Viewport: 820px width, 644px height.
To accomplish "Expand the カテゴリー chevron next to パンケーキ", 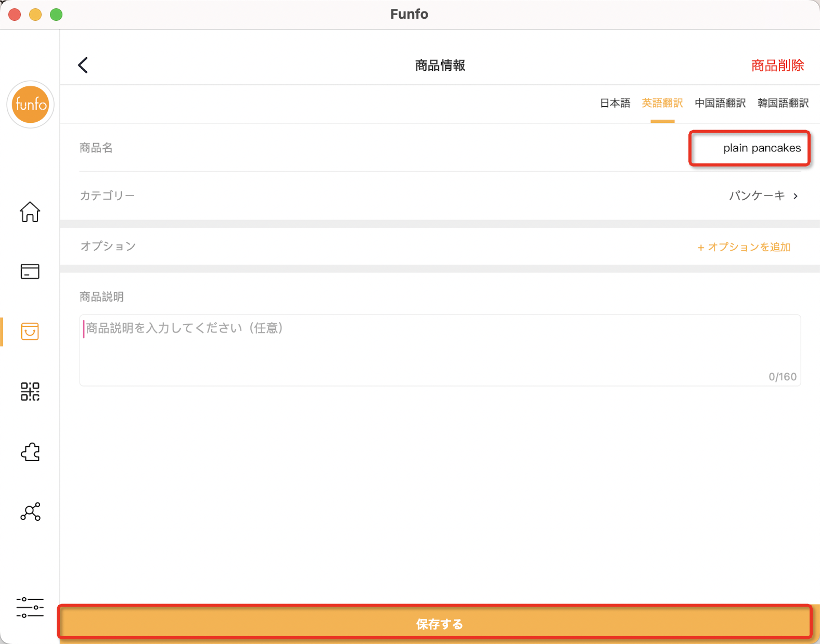I will click(796, 196).
